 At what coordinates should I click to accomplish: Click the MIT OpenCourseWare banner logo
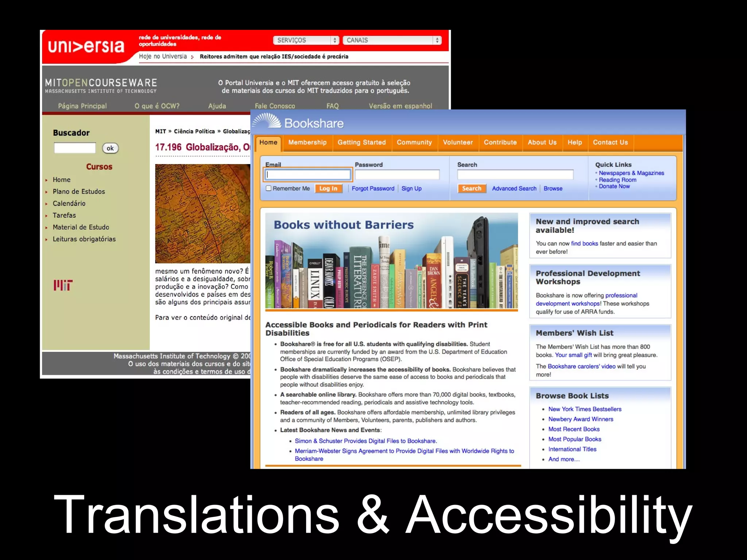click(101, 86)
